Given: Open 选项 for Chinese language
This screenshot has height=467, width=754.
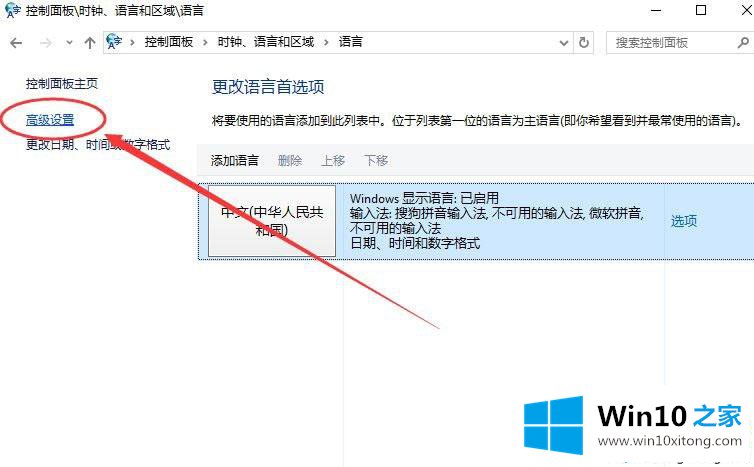Looking at the screenshot, I should pyautogui.click(x=684, y=221).
